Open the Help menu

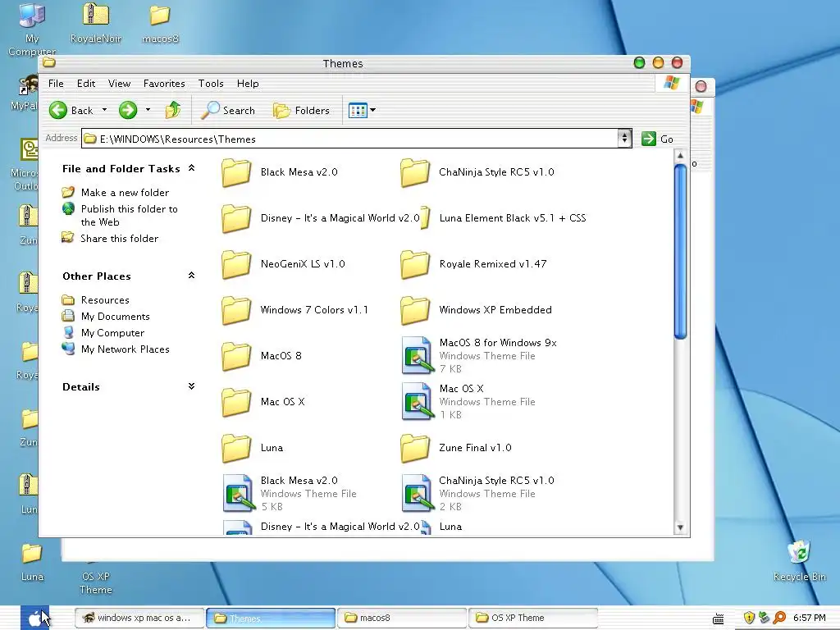point(248,84)
